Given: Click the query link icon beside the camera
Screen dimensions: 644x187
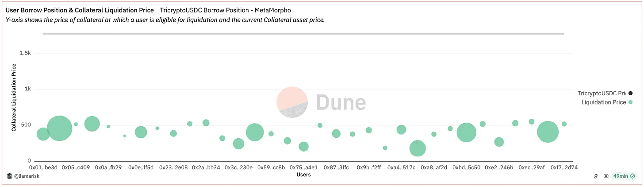Looking at the screenshot, I should (596, 176).
